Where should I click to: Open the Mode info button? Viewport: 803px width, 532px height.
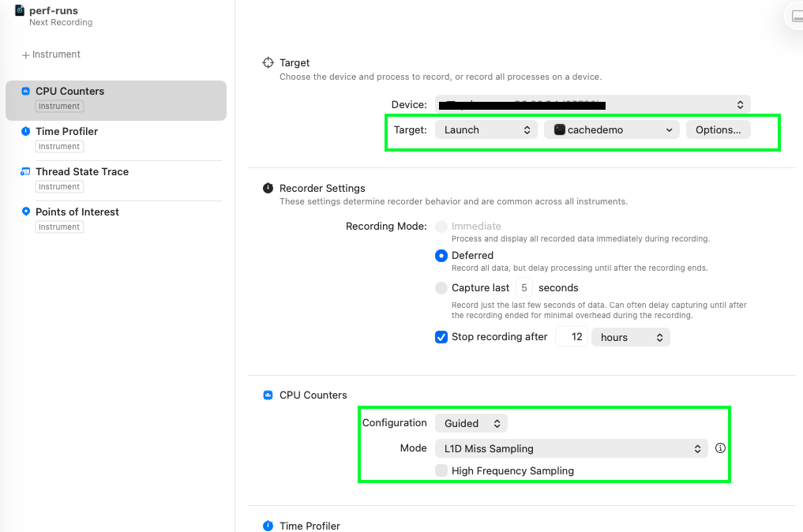(720, 448)
